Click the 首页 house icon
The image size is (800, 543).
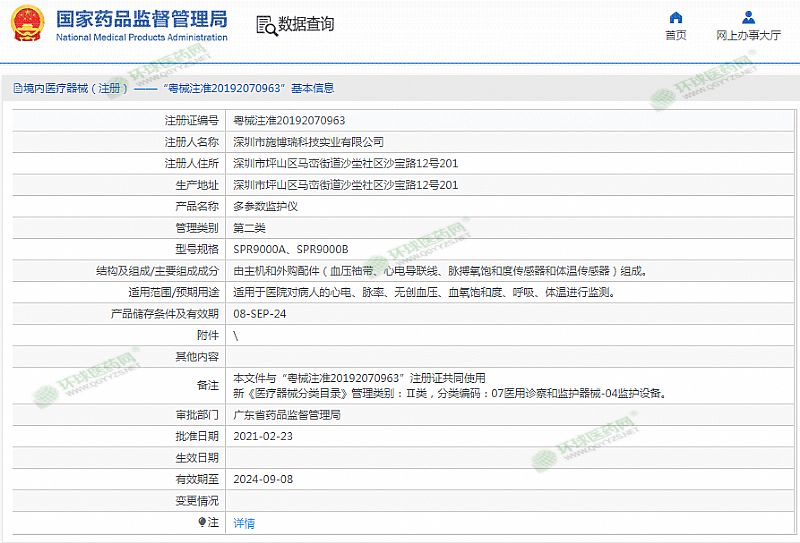pyautogui.click(x=676, y=17)
